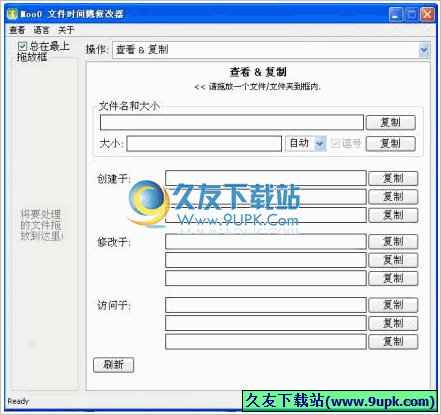Click the third 修改于 field
441x415 pixels.
coord(266,278)
